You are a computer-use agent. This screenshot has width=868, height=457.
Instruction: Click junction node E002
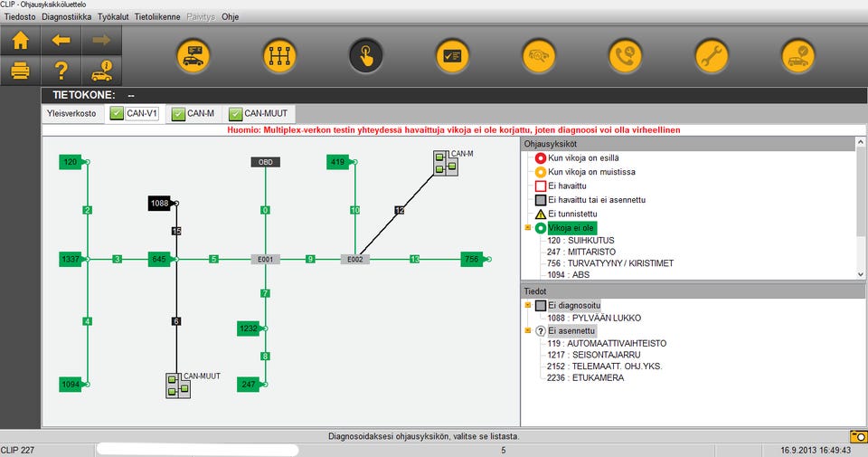[354, 259]
